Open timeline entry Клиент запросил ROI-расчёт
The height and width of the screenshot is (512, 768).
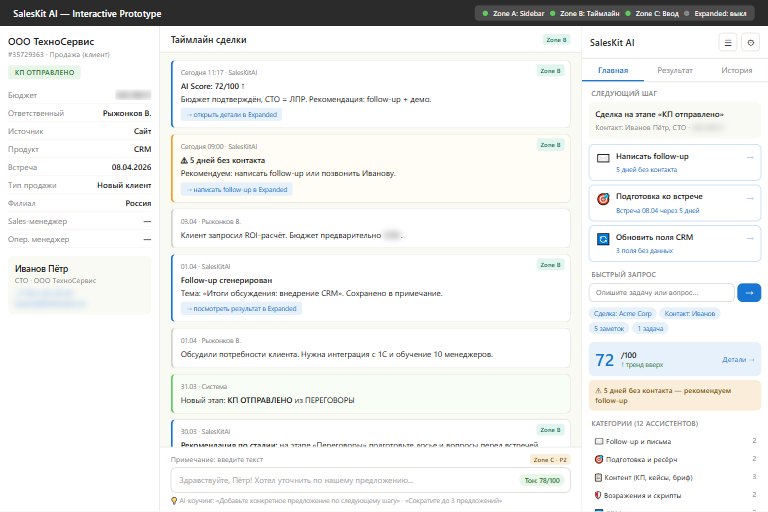pyautogui.click(x=371, y=229)
